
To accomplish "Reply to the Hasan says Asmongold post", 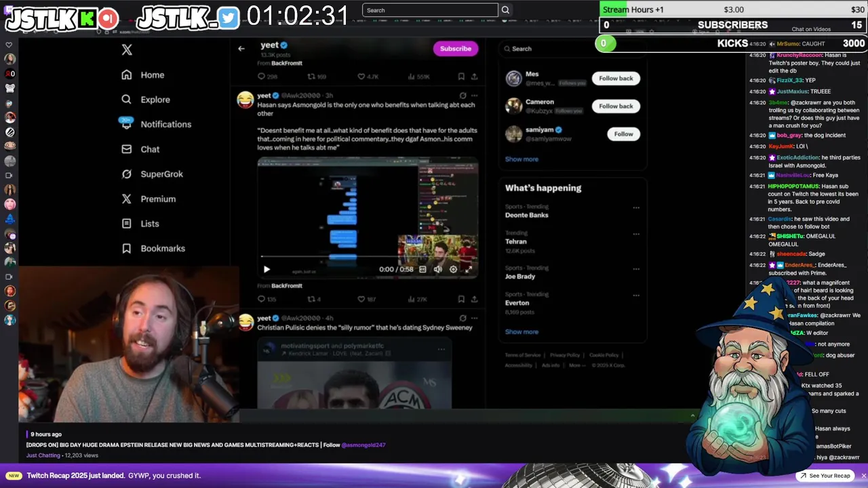I will point(267,300).
